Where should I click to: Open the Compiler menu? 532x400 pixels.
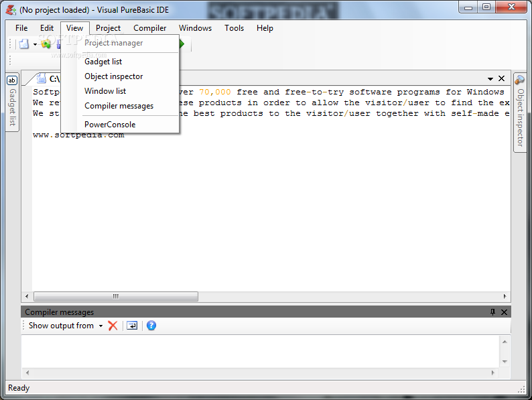coord(149,28)
